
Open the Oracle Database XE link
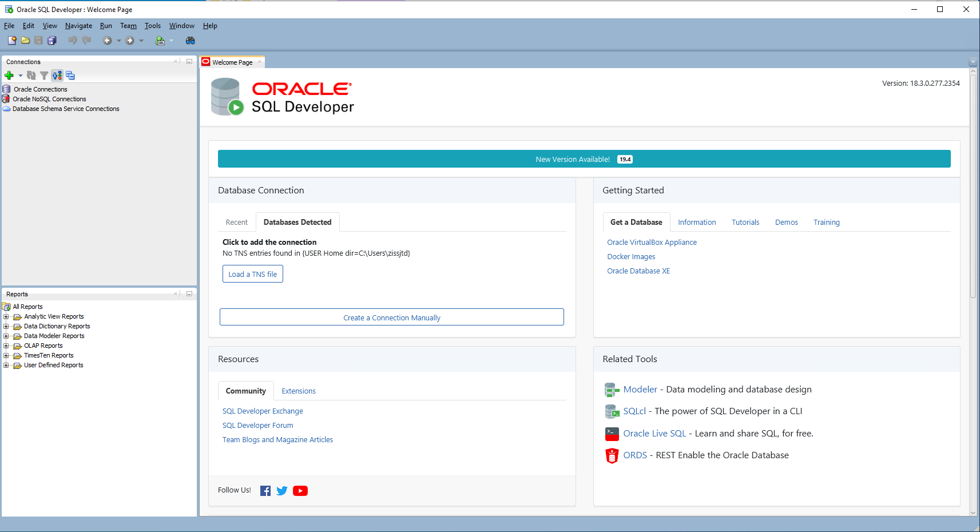638,271
